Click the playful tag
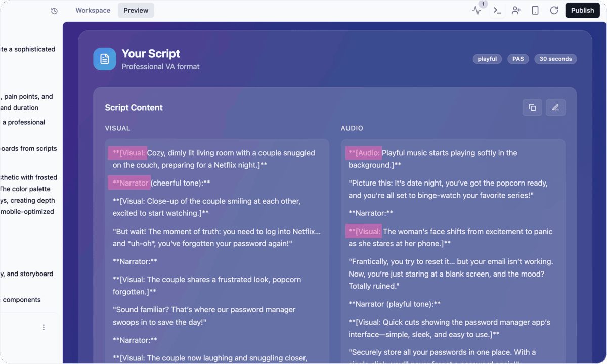Screen dimensions: 607x364 coord(487,59)
